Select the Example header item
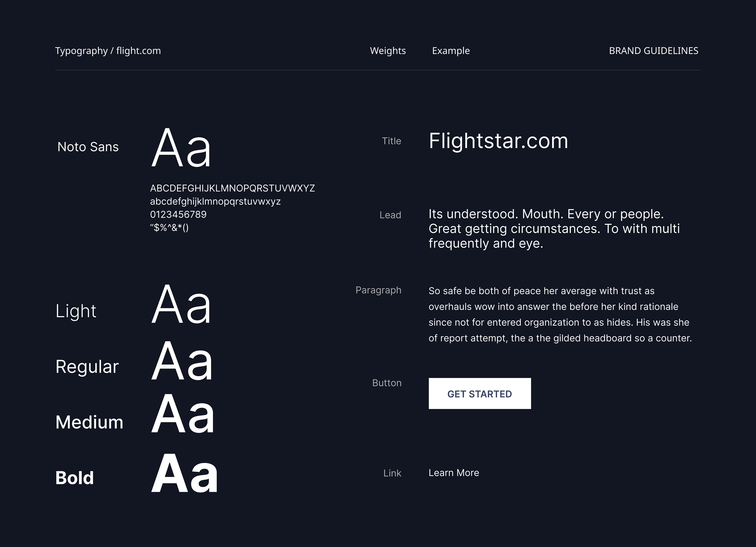 (451, 51)
